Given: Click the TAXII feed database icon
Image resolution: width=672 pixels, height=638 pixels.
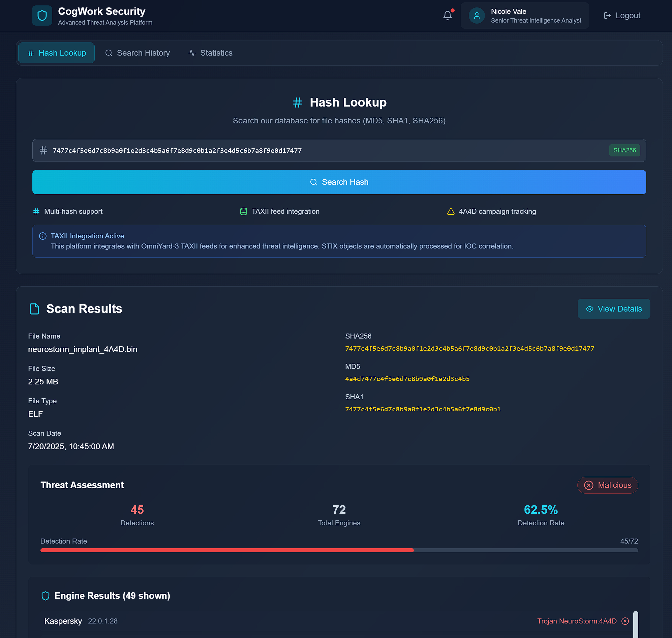Looking at the screenshot, I should click(243, 211).
